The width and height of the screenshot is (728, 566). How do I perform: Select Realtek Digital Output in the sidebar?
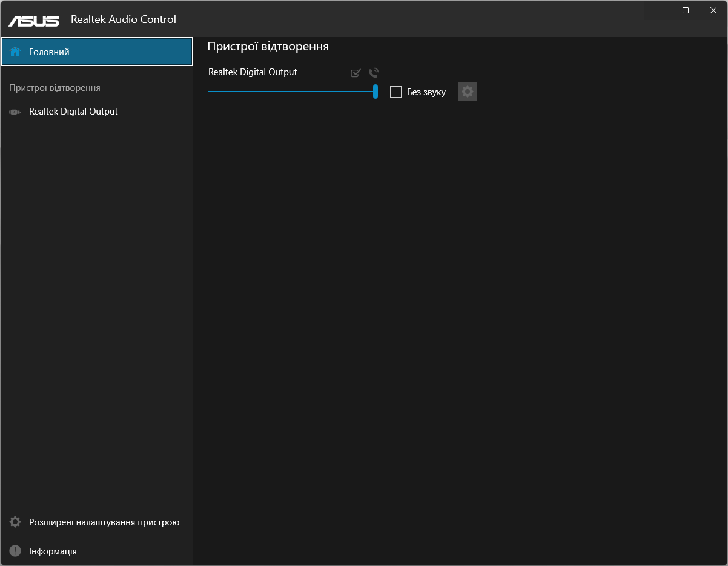73,112
